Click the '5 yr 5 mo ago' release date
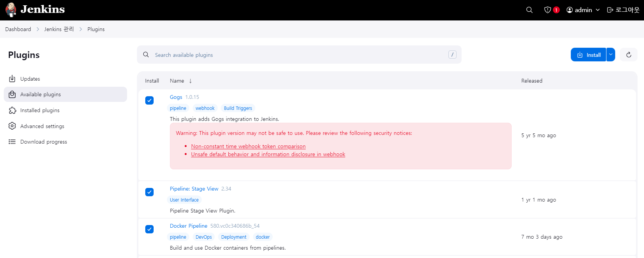This screenshot has width=644, height=258. [x=539, y=135]
